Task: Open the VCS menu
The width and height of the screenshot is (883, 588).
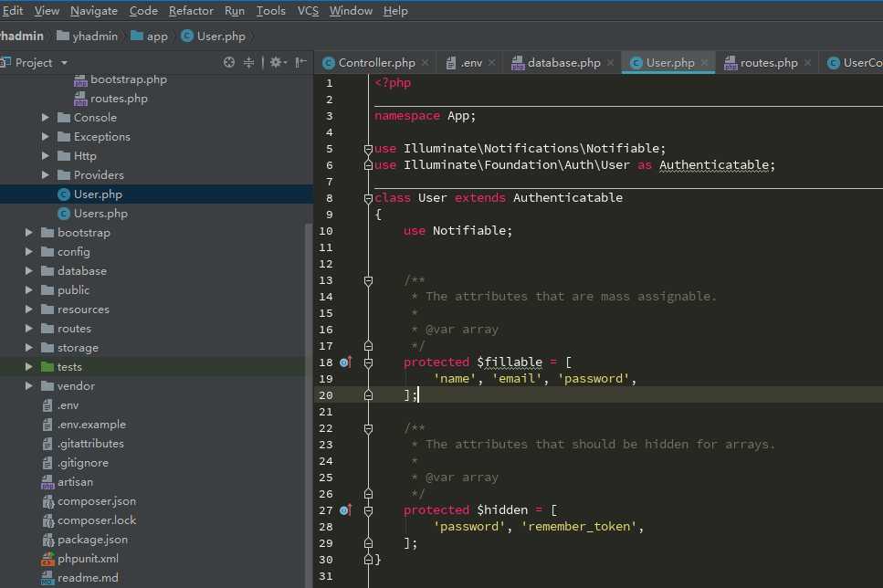Action: (x=308, y=11)
